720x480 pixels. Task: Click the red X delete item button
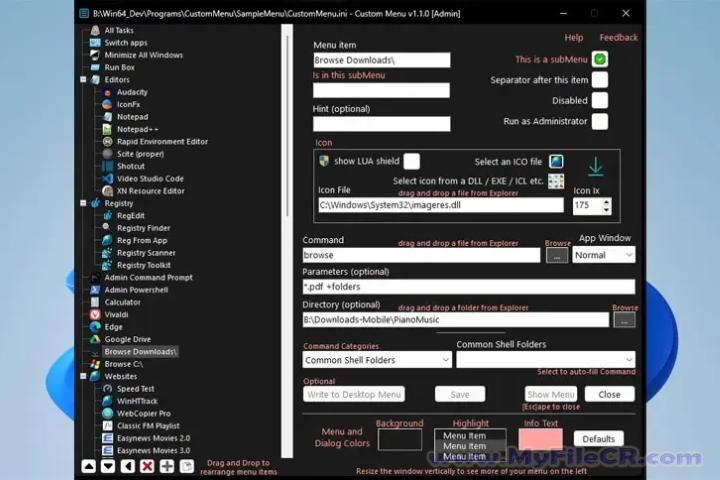[x=147, y=466]
